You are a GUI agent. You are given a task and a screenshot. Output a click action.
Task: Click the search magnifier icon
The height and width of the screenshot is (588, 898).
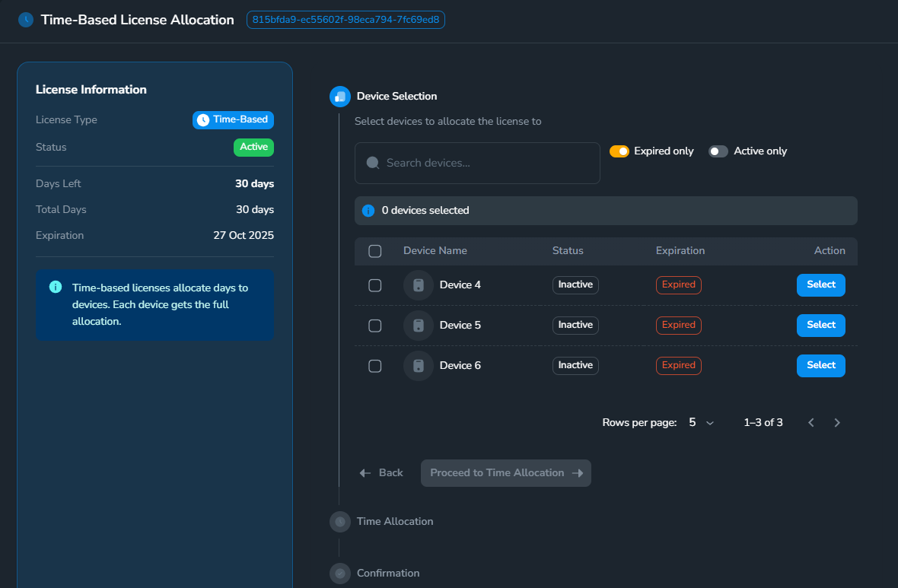(372, 164)
